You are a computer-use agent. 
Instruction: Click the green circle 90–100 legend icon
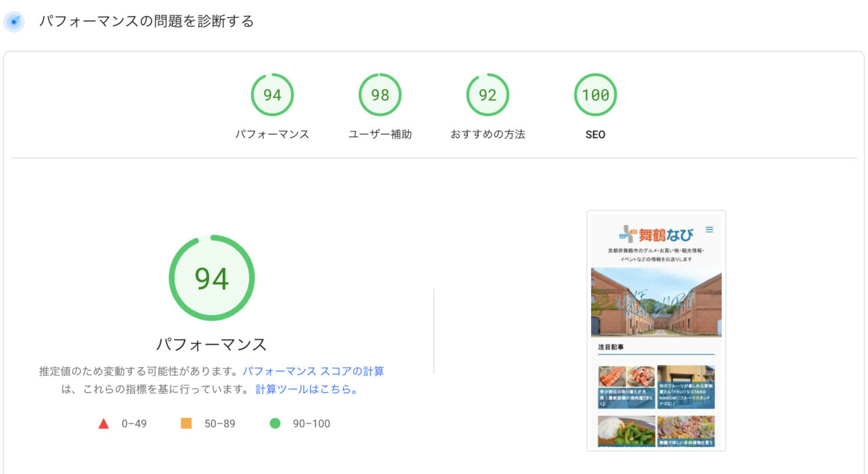275,424
